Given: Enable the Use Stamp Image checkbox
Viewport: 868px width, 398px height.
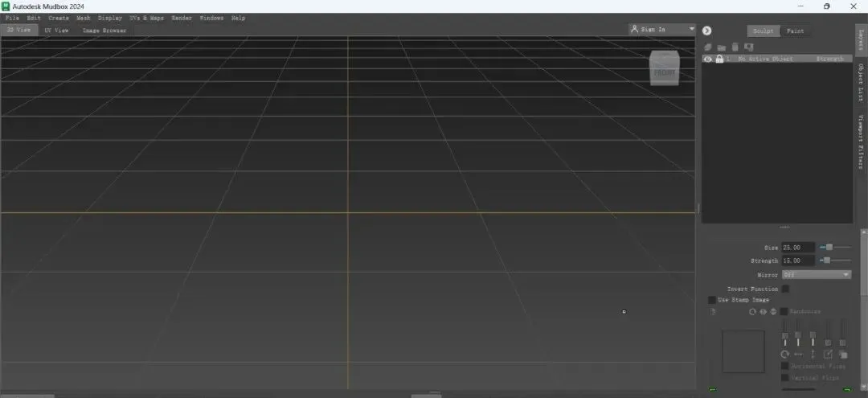Looking at the screenshot, I should [x=712, y=300].
